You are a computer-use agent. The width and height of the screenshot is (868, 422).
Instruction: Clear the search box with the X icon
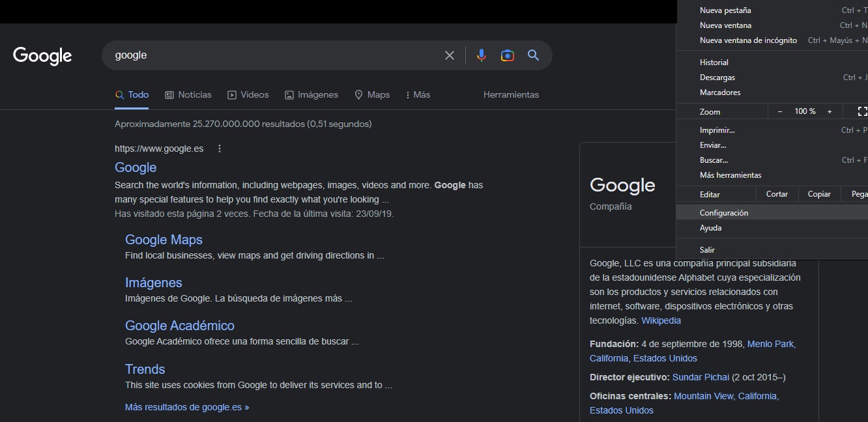tap(450, 55)
